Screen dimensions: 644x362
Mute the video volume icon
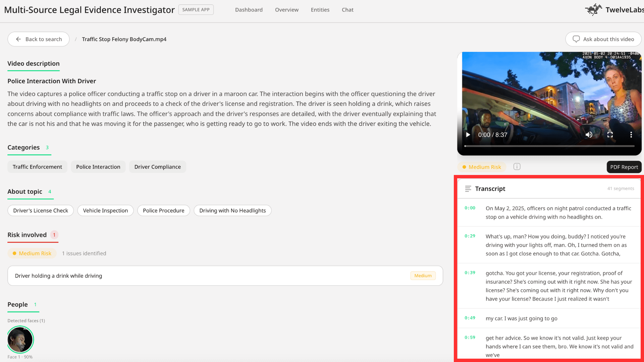tap(589, 135)
